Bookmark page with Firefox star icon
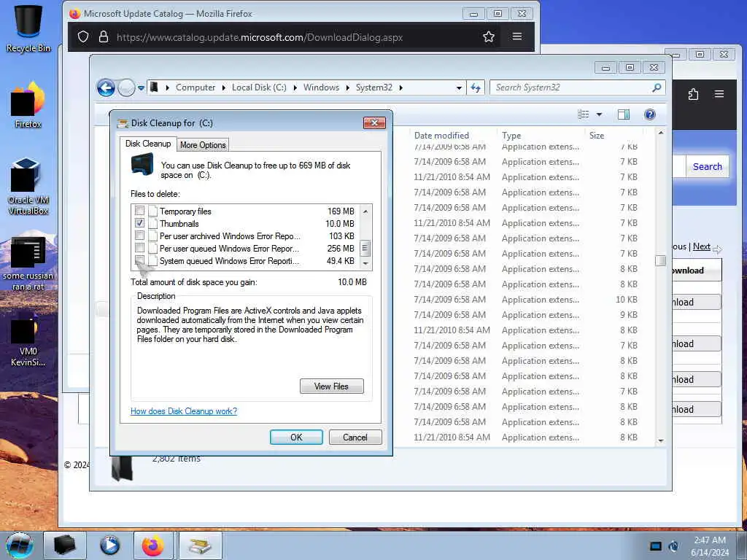747x560 pixels. coord(488,36)
